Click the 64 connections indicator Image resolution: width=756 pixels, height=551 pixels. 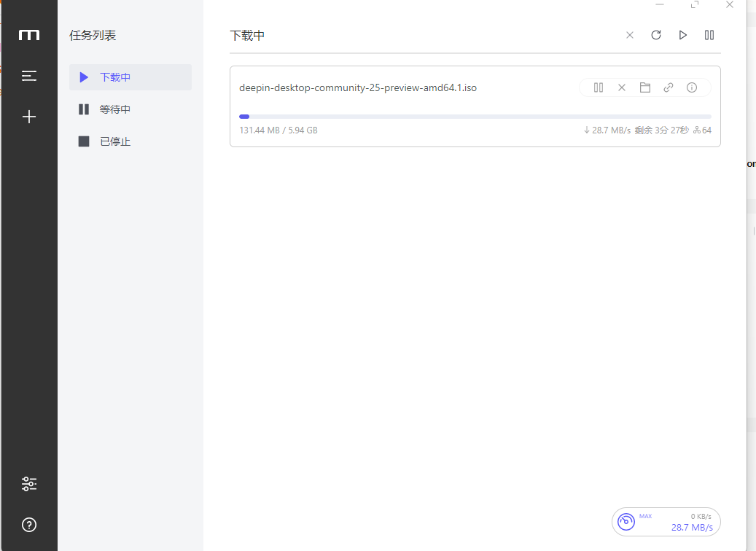point(703,130)
